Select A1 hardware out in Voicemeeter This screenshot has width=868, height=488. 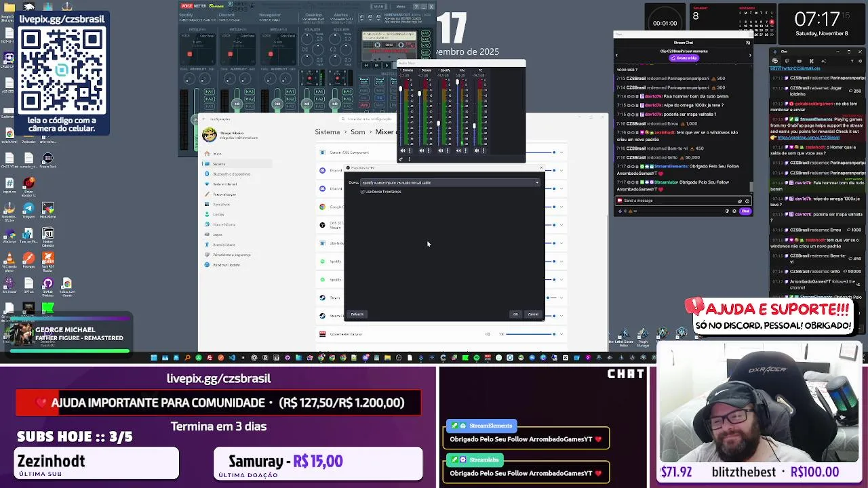(x=361, y=17)
